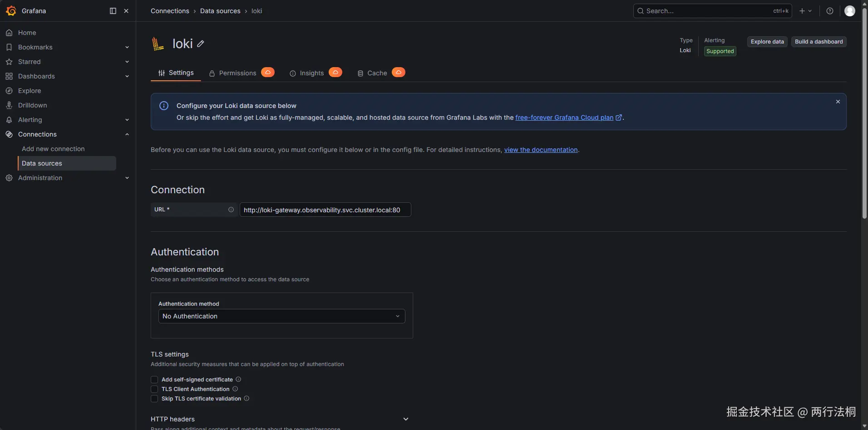The width and height of the screenshot is (868, 430).
Task: Open Bookmarks in the sidebar
Action: point(35,47)
